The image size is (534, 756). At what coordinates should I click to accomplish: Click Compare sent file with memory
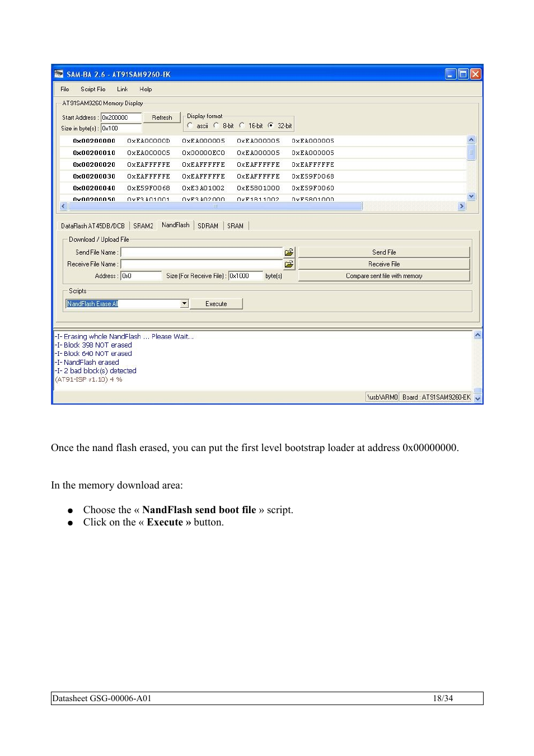pyautogui.click(x=384, y=276)
